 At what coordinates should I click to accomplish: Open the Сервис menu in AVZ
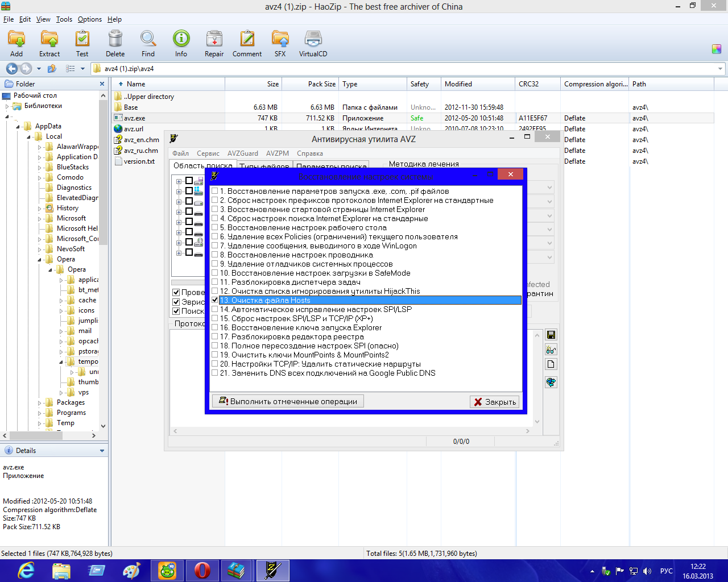208,153
